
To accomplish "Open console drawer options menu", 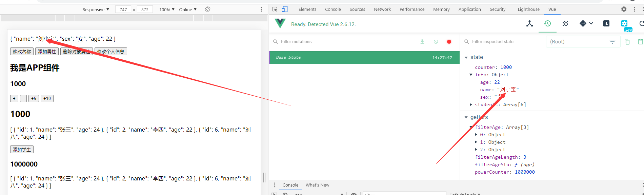I will click(275, 185).
